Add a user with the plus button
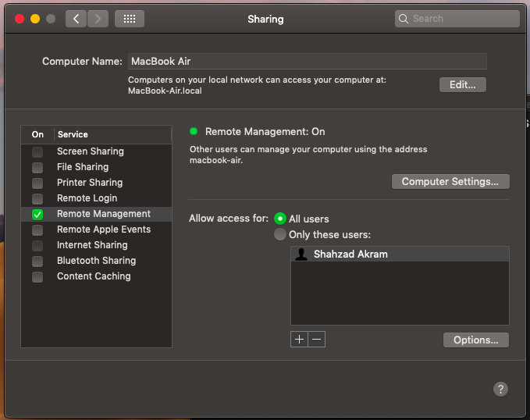The image size is (530, 420). [x=299, y=339]
